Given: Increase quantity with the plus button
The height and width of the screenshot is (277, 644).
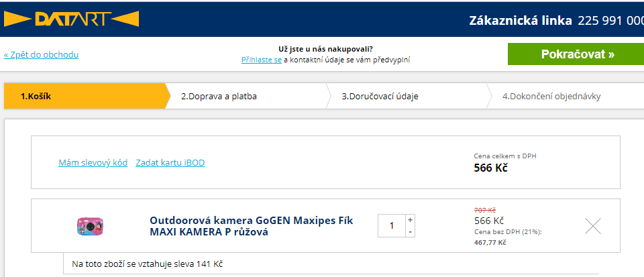Looking at the screenshot, I should coord(410,219).
